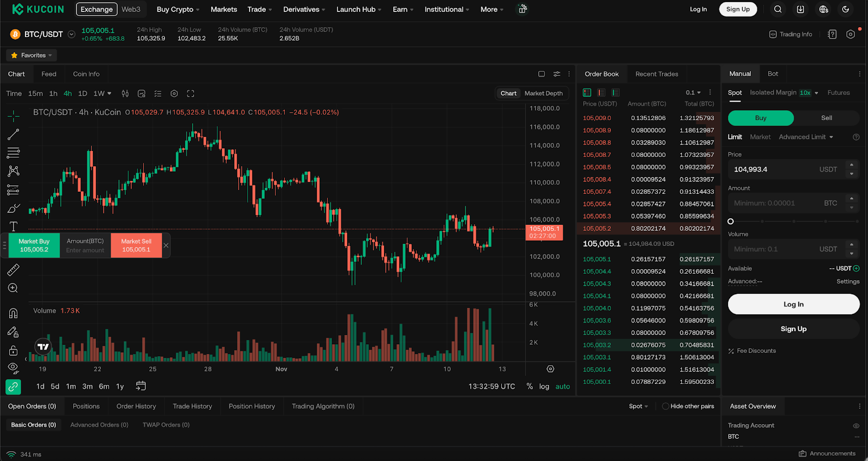Toggle log scale on chart
The image size is (868, 461).
(544, 387)
